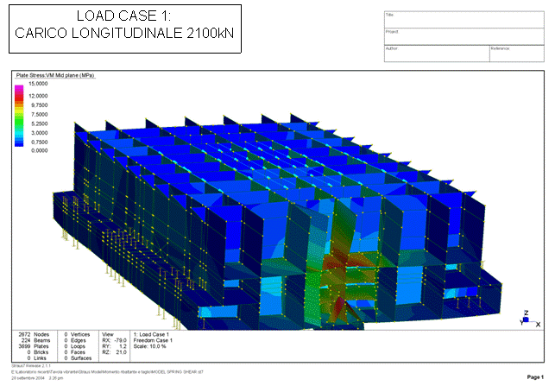Image resolution: width=555 pixels, height=392 pixels.
Task: Click the 0,0000 minimum legend value
Action: pyautogui.click(x=41, y=150)
